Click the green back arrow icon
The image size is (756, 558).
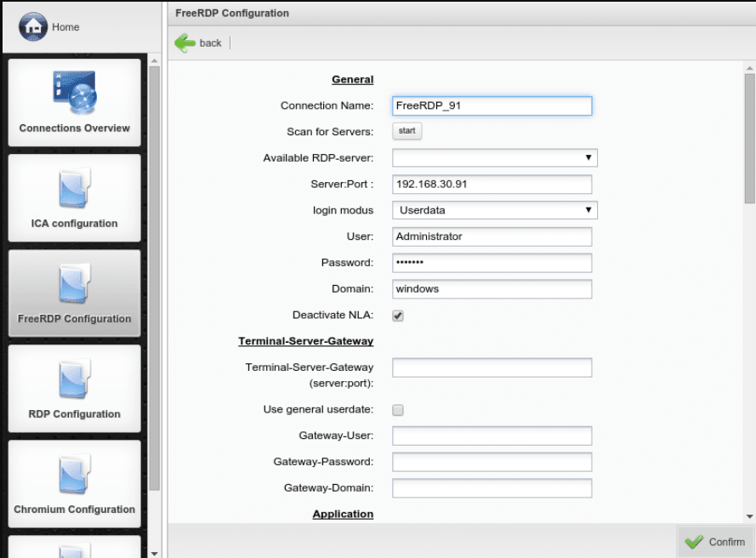185,43
